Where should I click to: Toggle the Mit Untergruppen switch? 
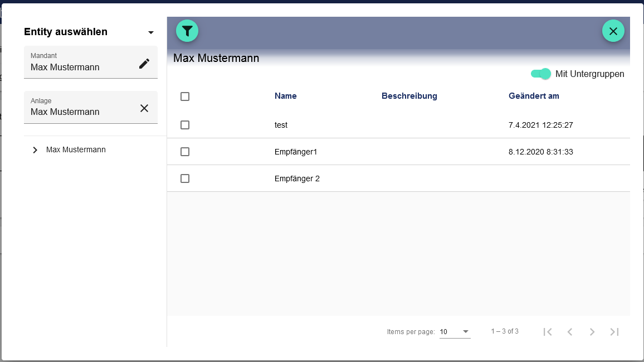coord(541,74)
